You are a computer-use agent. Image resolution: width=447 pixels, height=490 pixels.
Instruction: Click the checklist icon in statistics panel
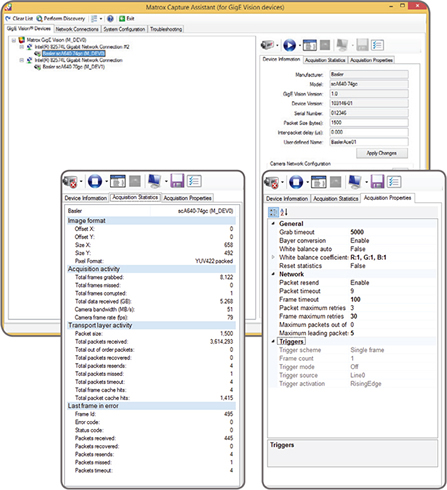pos(194,181)
